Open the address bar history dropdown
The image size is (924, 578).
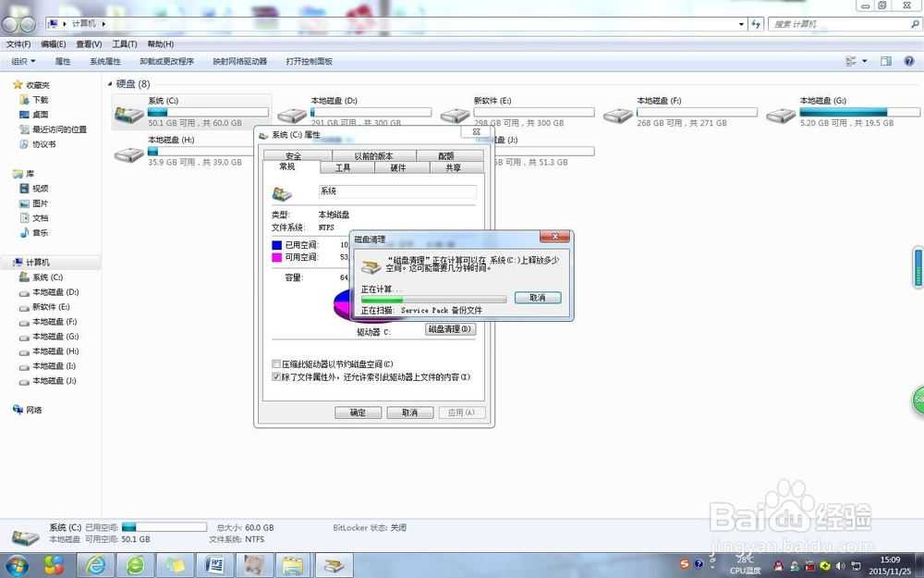[x=741, y=24]
